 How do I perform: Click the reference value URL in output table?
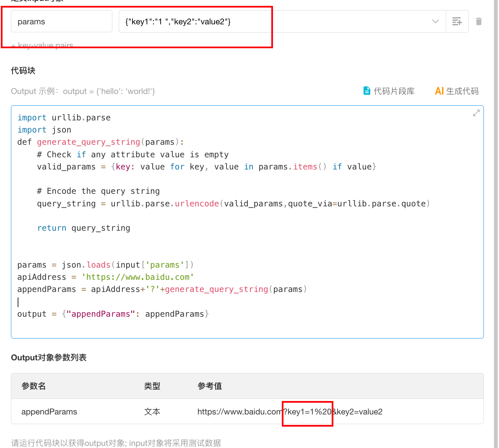289,412
